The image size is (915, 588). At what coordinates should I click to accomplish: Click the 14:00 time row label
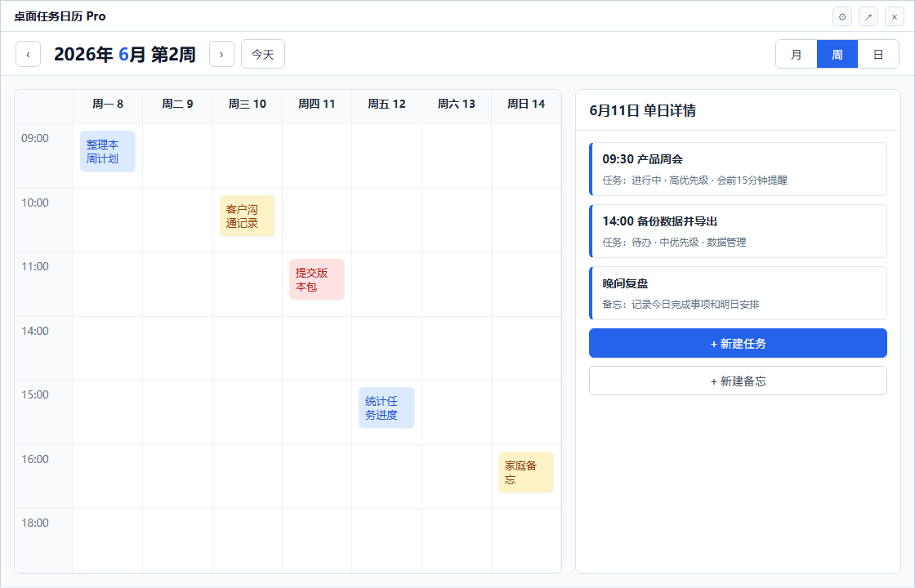click(x=35, y=332)
